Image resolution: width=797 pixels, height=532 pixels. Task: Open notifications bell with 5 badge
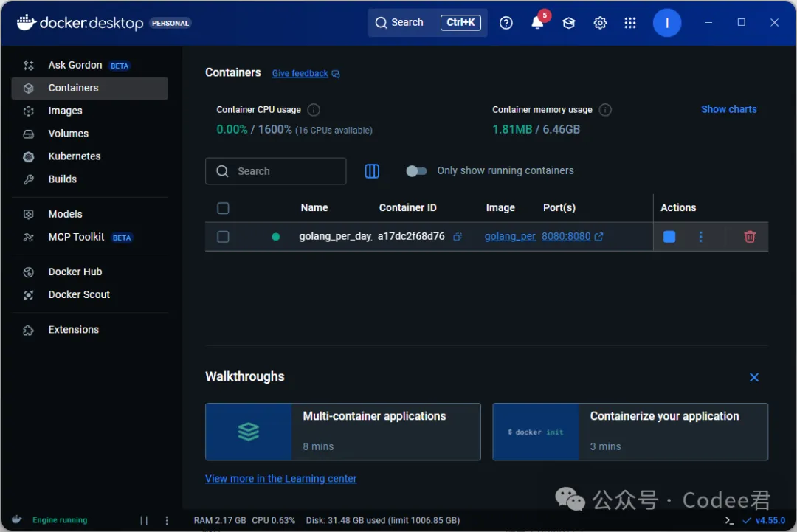[x=538, y=22]
